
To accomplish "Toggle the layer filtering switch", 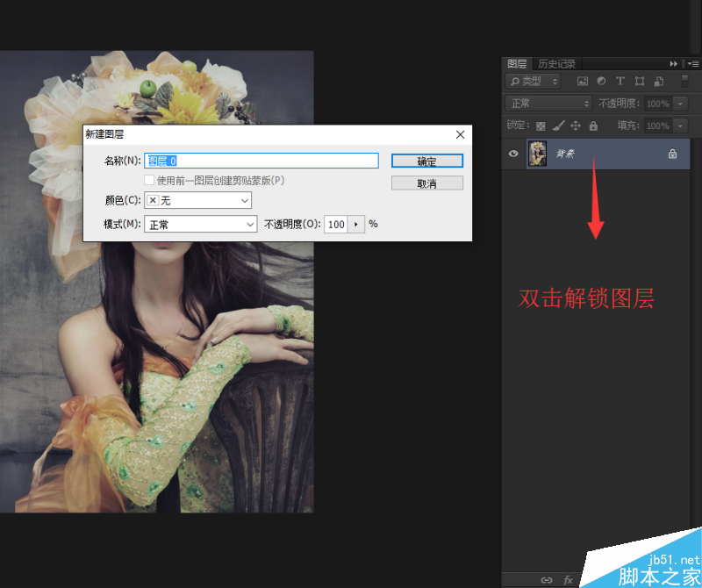I will tap(684, 81).
